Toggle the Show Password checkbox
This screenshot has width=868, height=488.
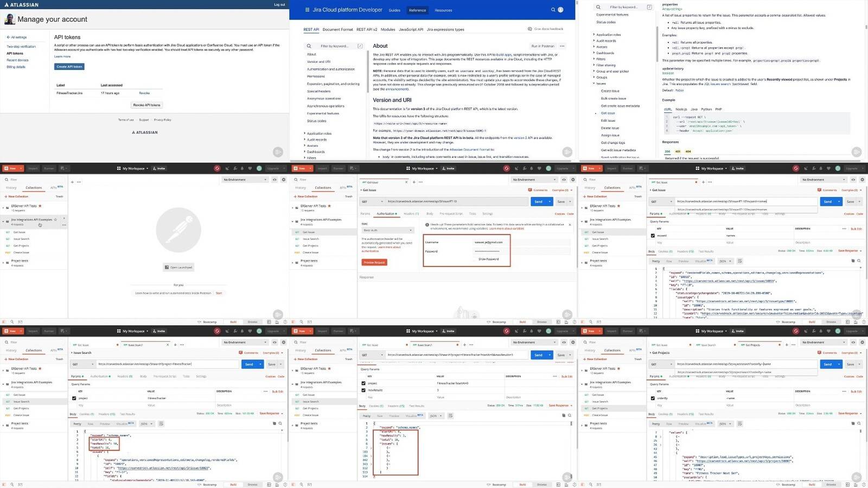[476, 259]
